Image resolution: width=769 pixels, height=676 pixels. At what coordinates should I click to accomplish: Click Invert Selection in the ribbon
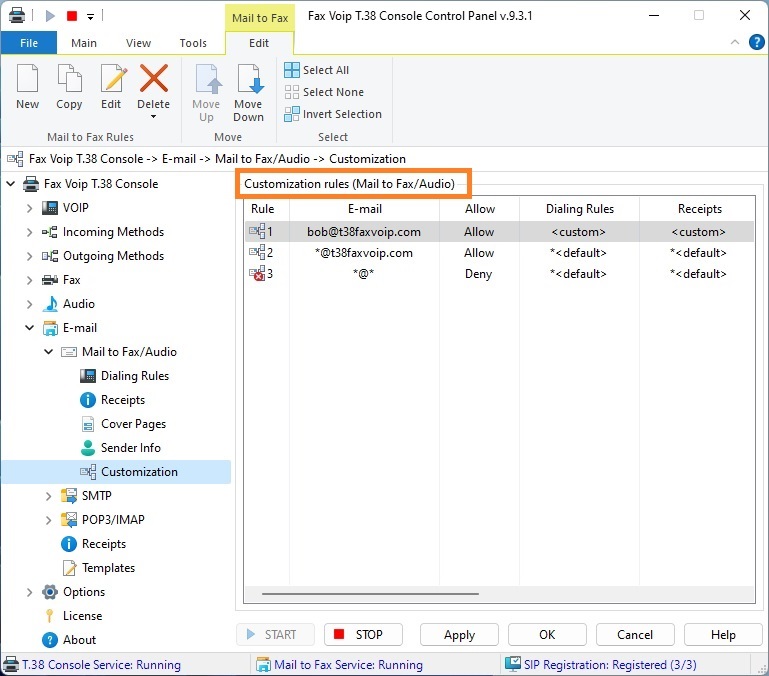[x=333, y=114]
